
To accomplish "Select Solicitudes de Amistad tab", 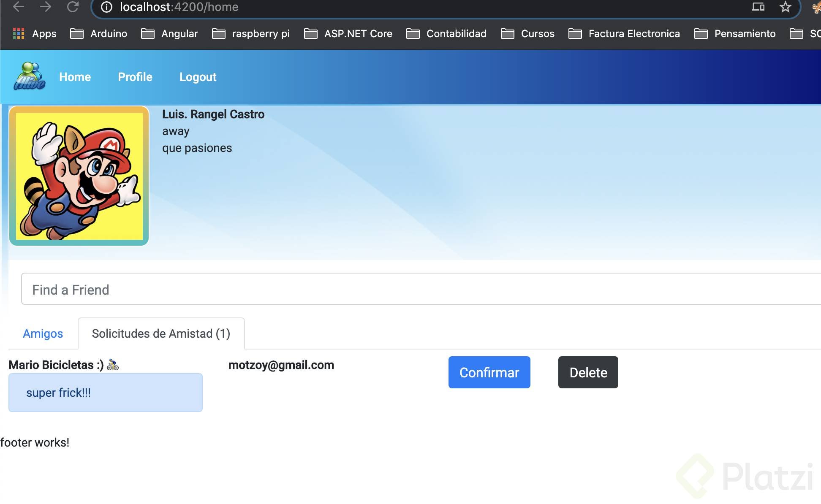I will (x=161, y=333).
